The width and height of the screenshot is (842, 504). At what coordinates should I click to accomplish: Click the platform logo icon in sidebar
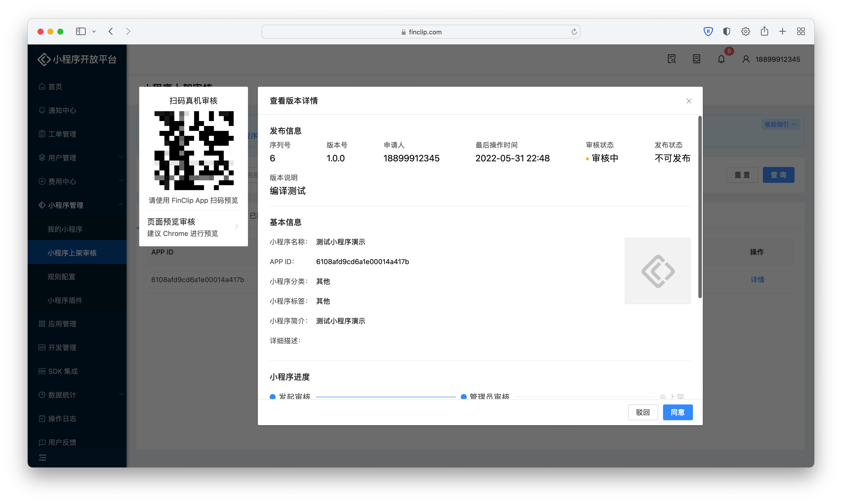pyautogui.click(x=44, y=60)
